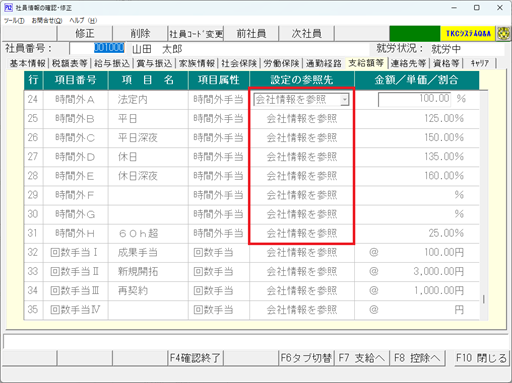Click F10 閉じる button
The image size is (512, 383).
coord(481,358)
